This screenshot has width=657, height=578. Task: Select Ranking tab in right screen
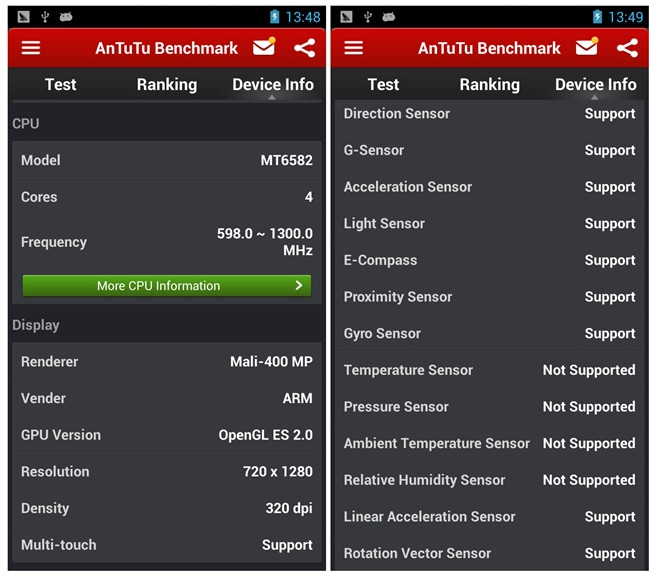pos(489,85)
